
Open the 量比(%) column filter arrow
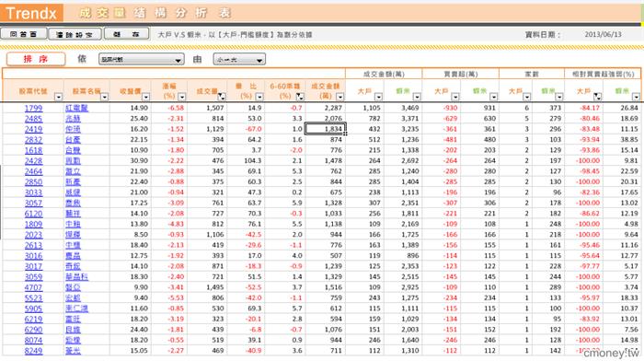(x=259, y=97)
